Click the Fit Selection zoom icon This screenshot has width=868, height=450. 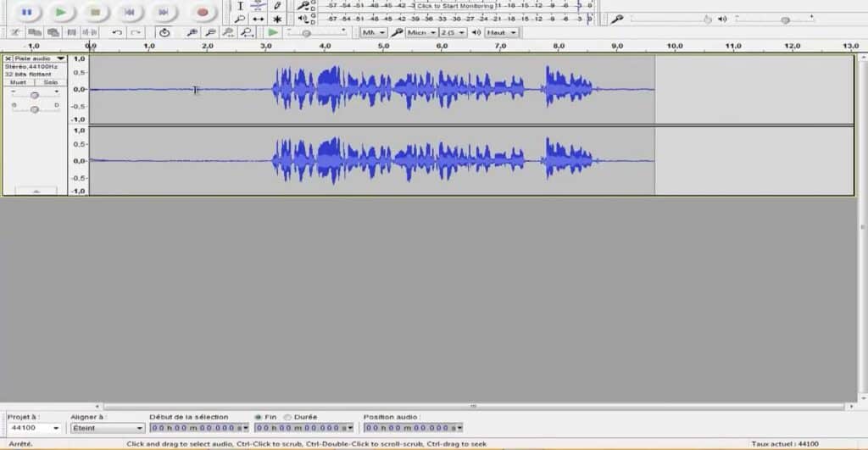click(228, 33)
